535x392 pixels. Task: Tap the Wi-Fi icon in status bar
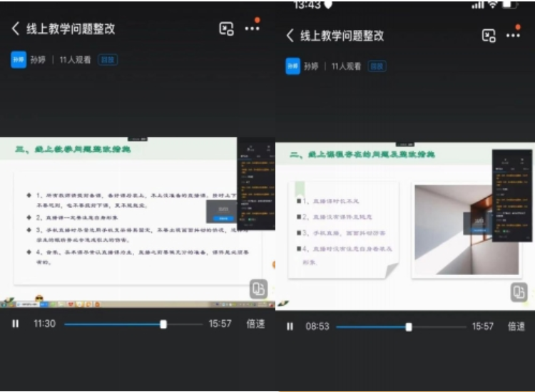pos(492,4)
